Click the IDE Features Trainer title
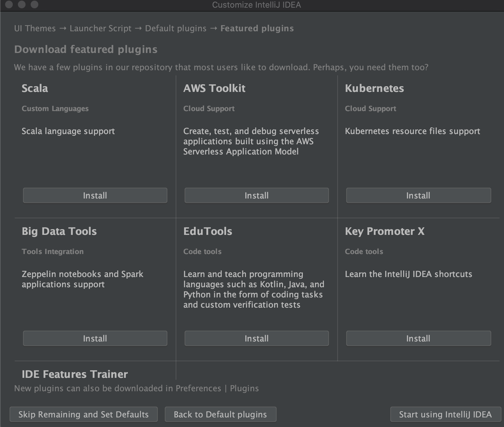Viewport: 504px width, 427px height. click(75, 374)
